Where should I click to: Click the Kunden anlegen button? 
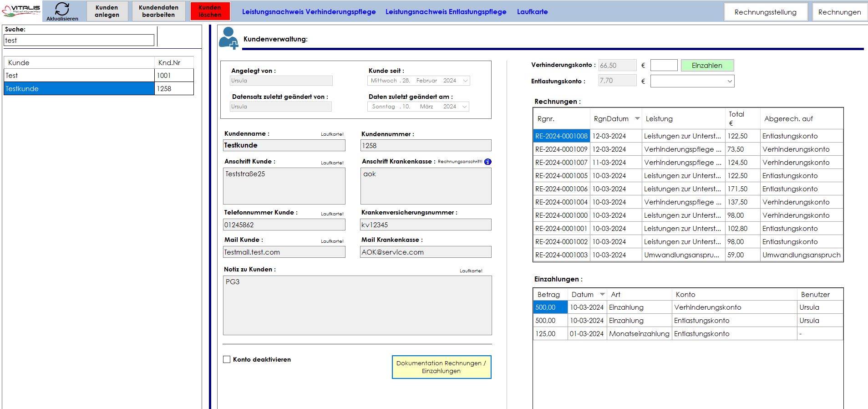(107, 11)
